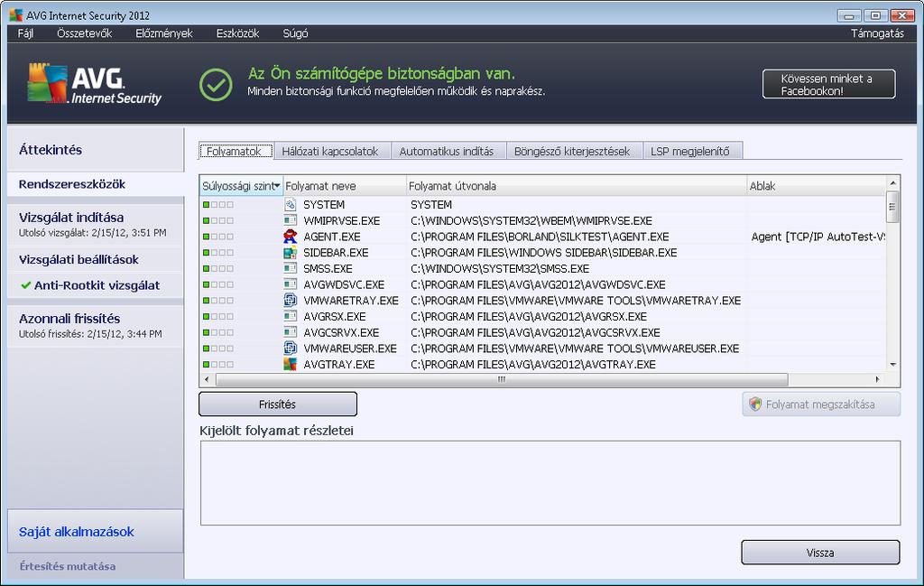The height and width of the screenshot is (586, 924).
Task: Click the Folyamat megszakítása button
Action: (x=821, y=405)
